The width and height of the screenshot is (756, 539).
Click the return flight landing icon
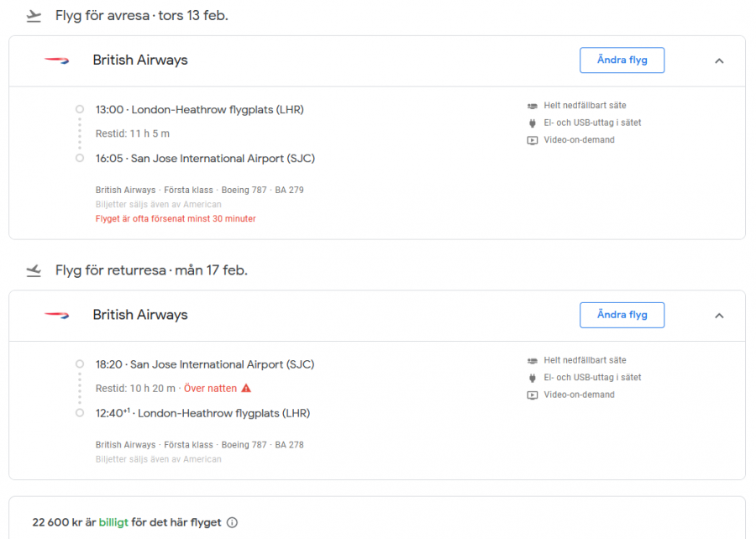(34, 270)
